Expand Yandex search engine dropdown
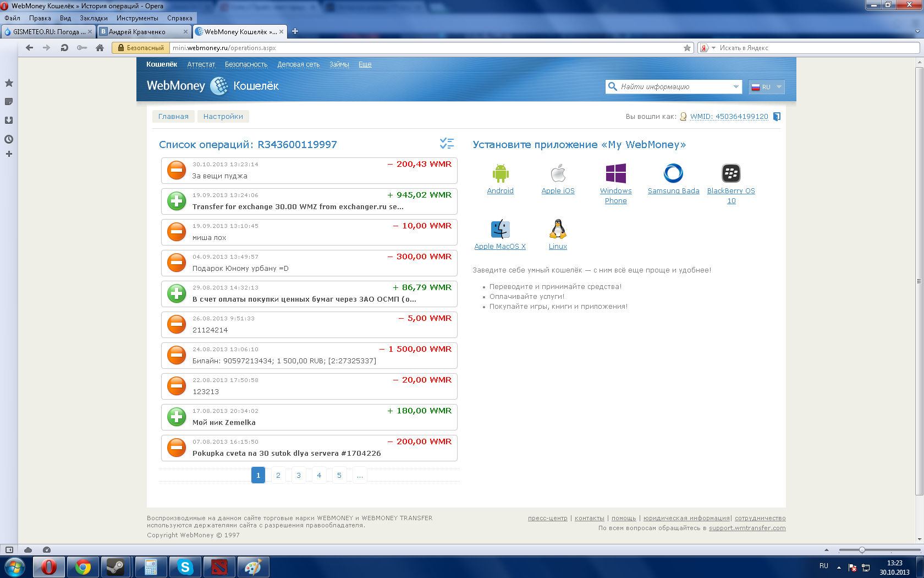This screenshot has height=578, width=924. click(713, 48)
